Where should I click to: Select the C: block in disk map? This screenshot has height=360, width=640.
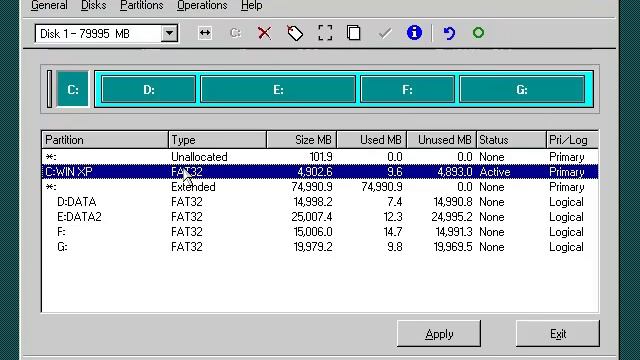(x=73, y=89)
